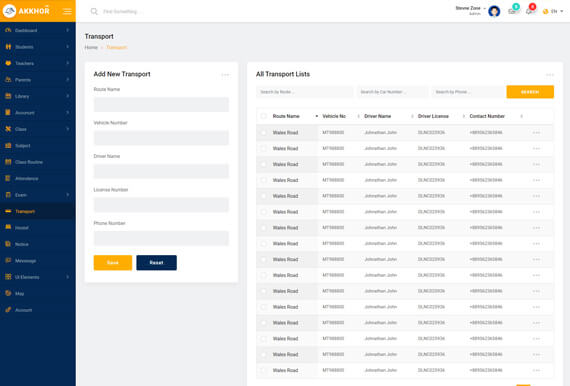This screenshot has width=570, height=386.
Task: Click the Message sidebar icon
Action: point(8,261)
